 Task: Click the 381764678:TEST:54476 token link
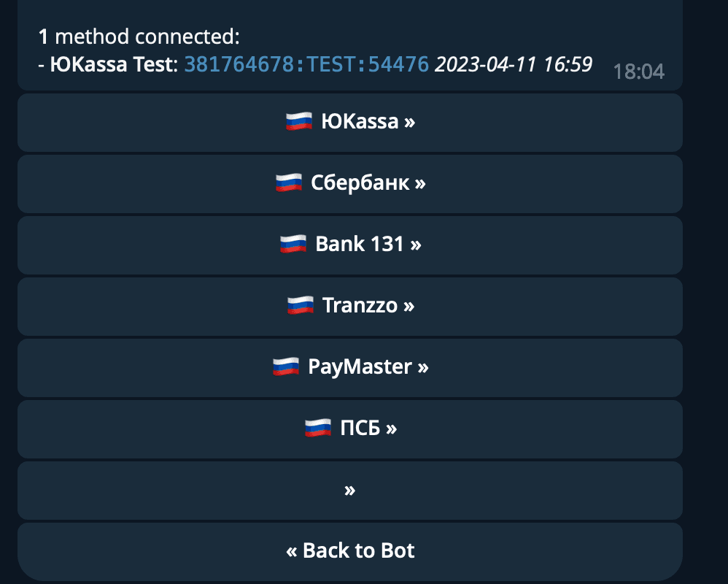click(x=306, y=65)
